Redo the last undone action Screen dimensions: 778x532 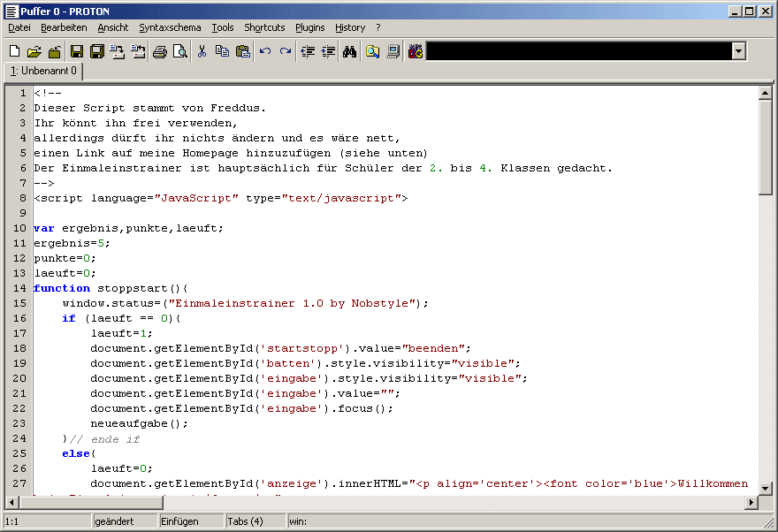tap(286, 52)
